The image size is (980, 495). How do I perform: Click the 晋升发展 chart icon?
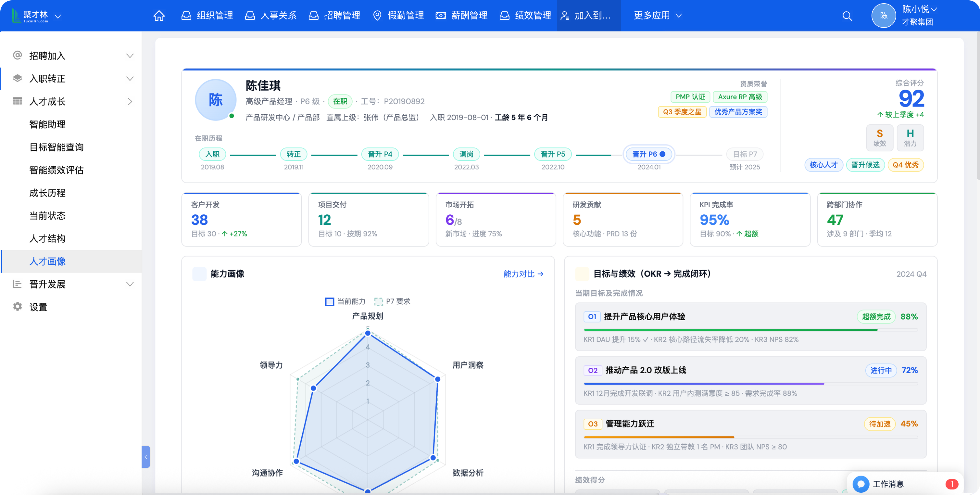point(18,284)
